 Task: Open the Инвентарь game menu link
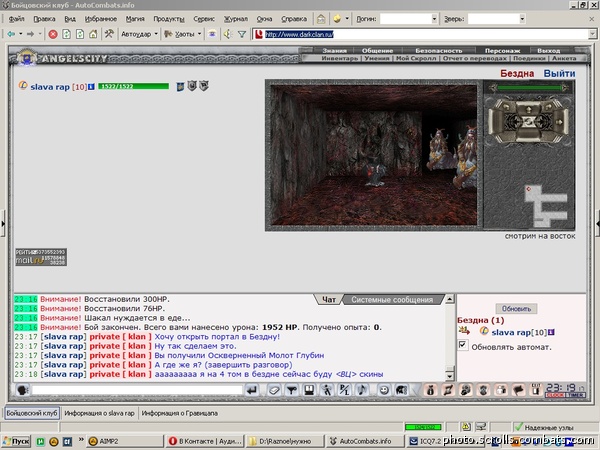point(340,58)
